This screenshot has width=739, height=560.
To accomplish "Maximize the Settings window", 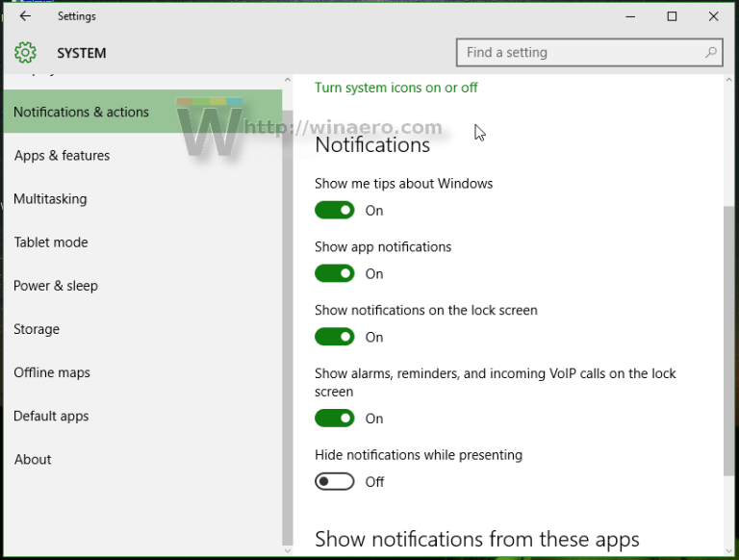I will coord(672,16).
